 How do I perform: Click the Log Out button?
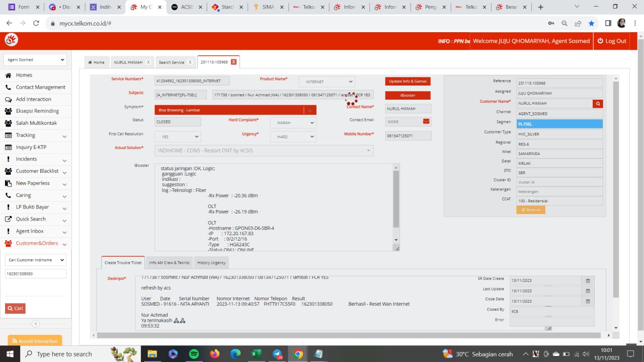pos(612,41)
